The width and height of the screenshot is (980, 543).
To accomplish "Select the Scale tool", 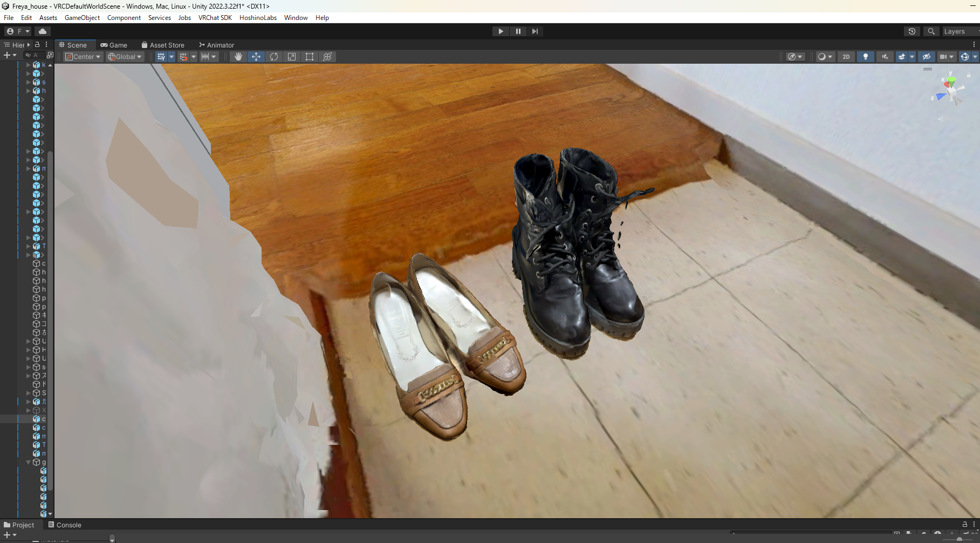I will pos(292,57).
